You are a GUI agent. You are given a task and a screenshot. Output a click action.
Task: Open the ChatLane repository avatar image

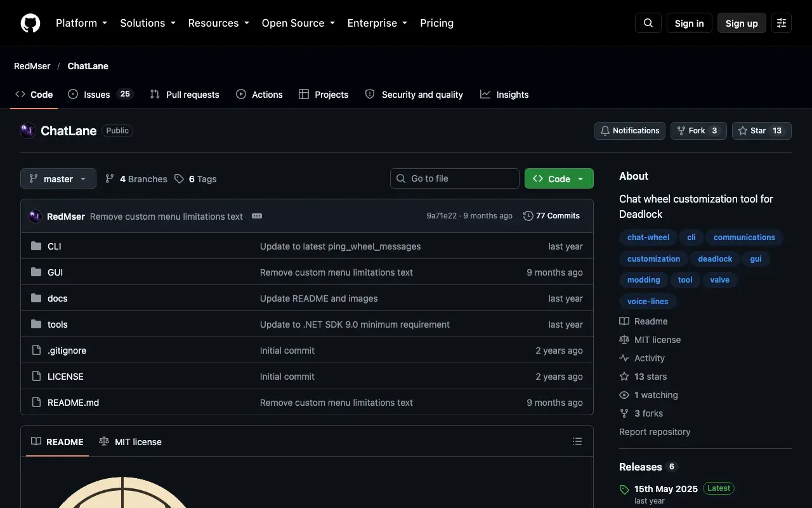28,131
